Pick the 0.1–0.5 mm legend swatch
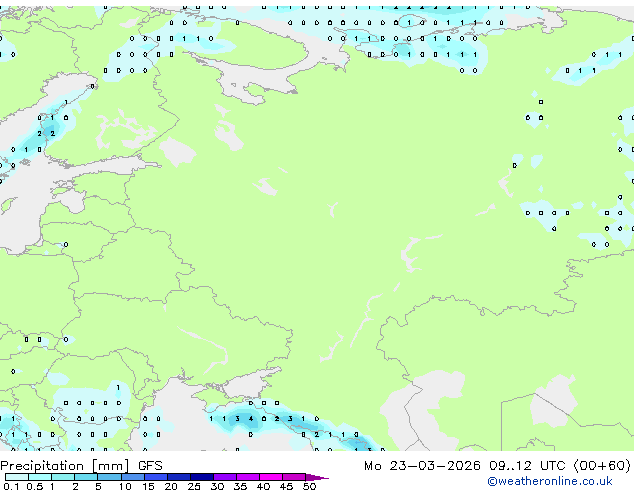 pyautogui.click(x=17, y=477)
